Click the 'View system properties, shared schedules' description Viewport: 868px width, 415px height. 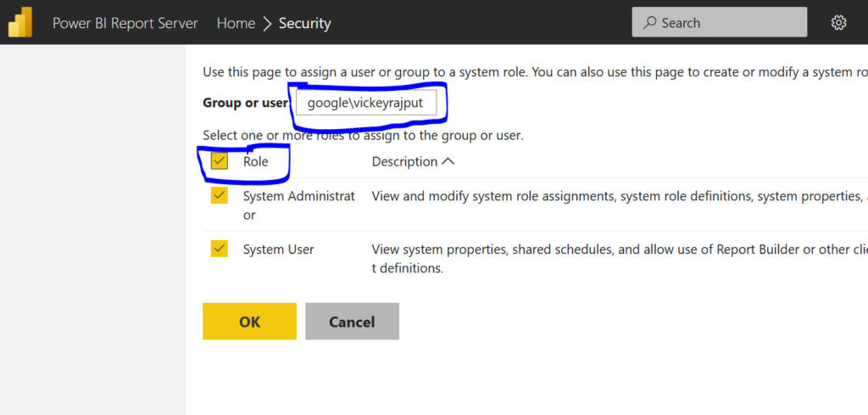pyautogui.click(x=620, y=260)
